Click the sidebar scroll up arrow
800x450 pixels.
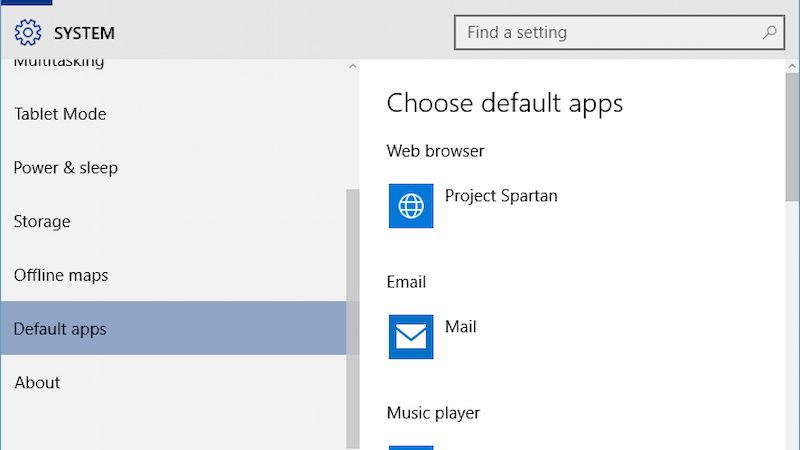coord(353,66)
